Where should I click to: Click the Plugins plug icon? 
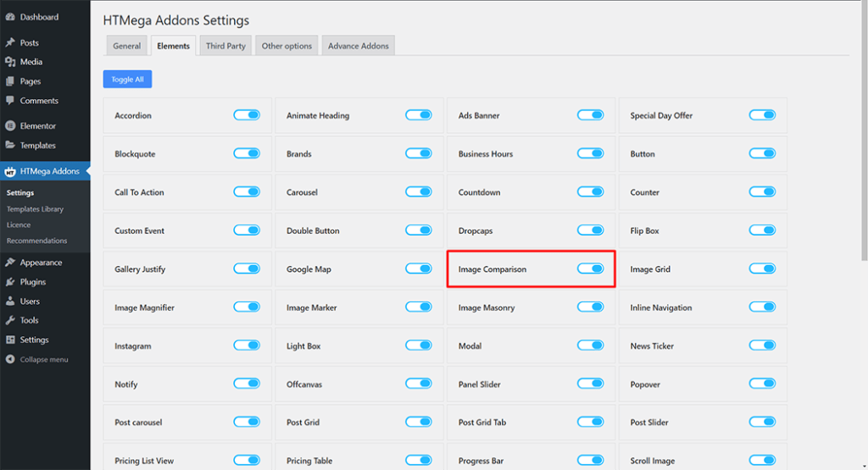10,282
